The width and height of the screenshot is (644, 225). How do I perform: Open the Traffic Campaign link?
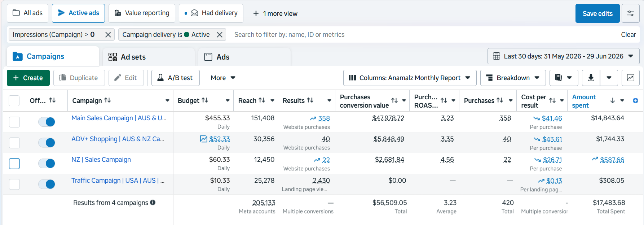tap(118, 181)
